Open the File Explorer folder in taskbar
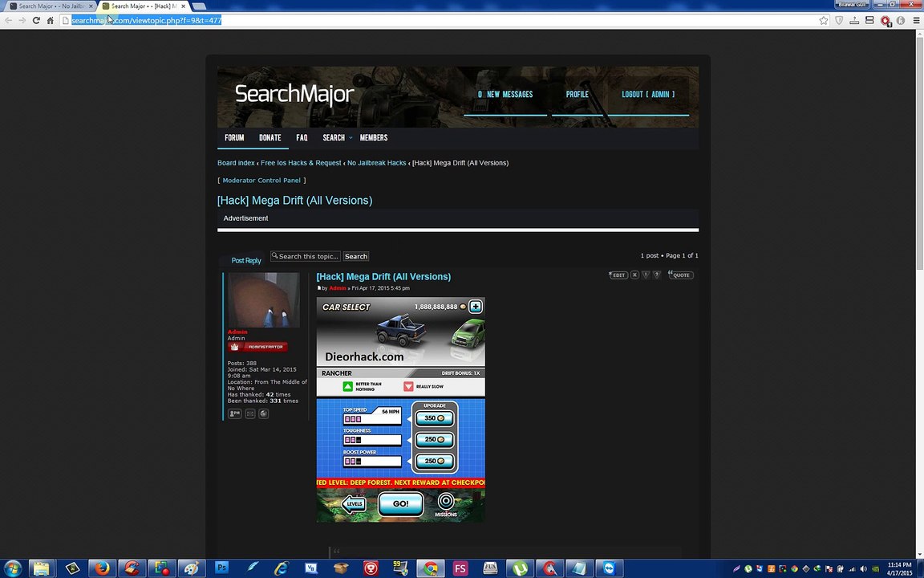This screenshot has height=578, width=924. click(x=41, y=568)
